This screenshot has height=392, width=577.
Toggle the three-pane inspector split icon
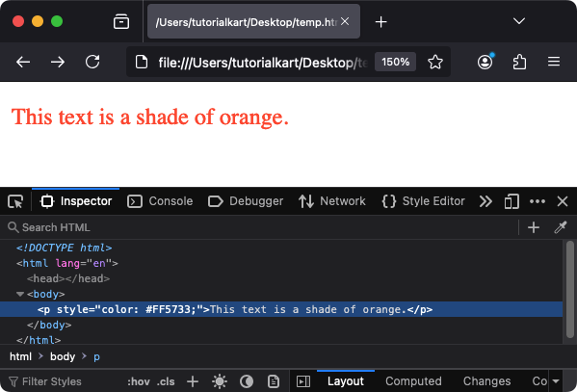coord(303,381)
